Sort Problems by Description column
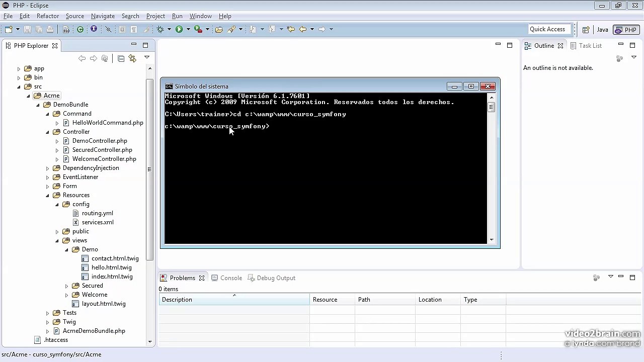Screen dimensions: 644x362 click(x=234, y=300)
